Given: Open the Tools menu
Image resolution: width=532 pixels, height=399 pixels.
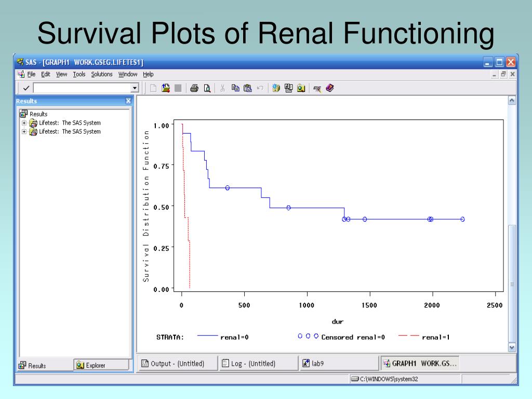Looking at the screenshot, I should (x=79, y=74).
